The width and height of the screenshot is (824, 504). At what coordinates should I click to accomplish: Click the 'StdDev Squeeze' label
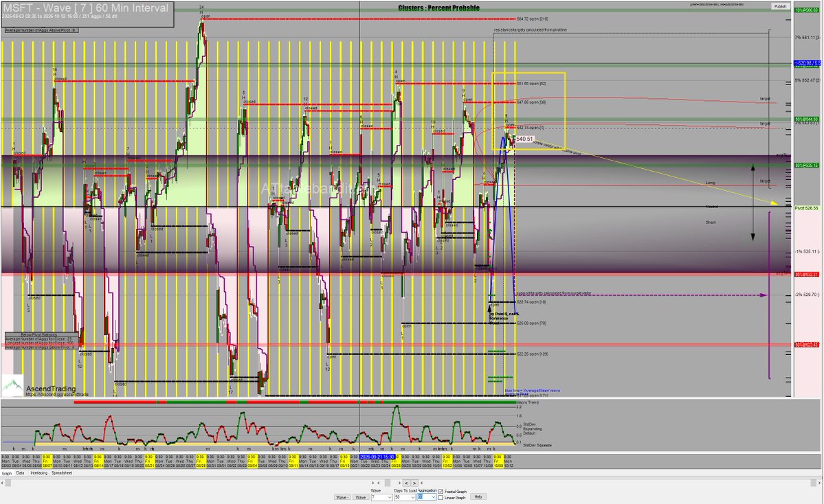point(537,445)
